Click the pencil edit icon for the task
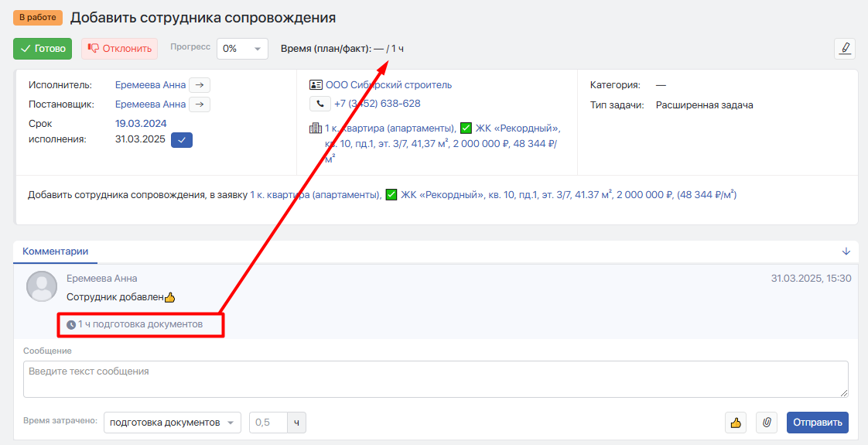The width and height of the screenshot is (868, 445). (x=845, y=48)
